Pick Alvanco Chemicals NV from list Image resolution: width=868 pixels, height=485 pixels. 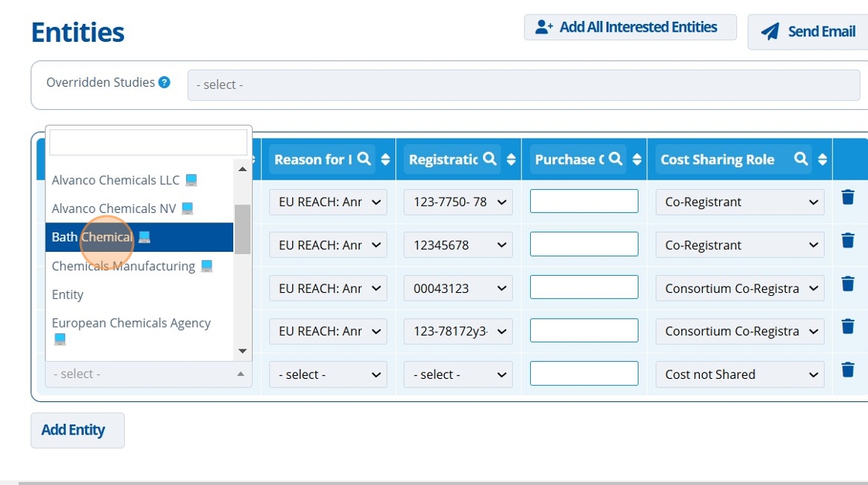tap(114, 208)
